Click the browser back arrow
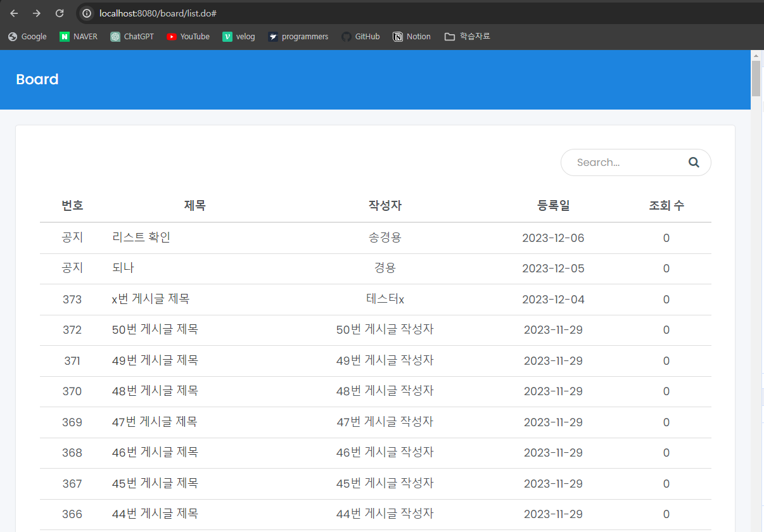This screenshot has height=532, width=764. coord(14,13)
